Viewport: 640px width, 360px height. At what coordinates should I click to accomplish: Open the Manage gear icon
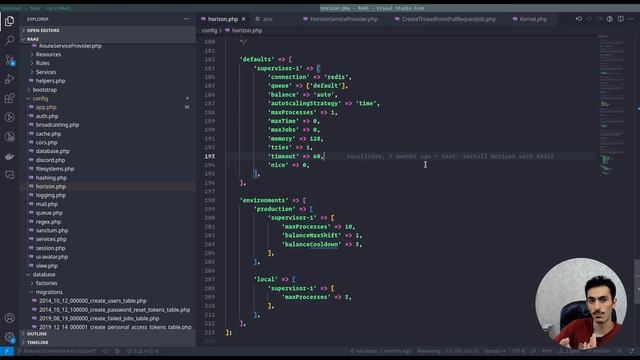tap(9, 337)
